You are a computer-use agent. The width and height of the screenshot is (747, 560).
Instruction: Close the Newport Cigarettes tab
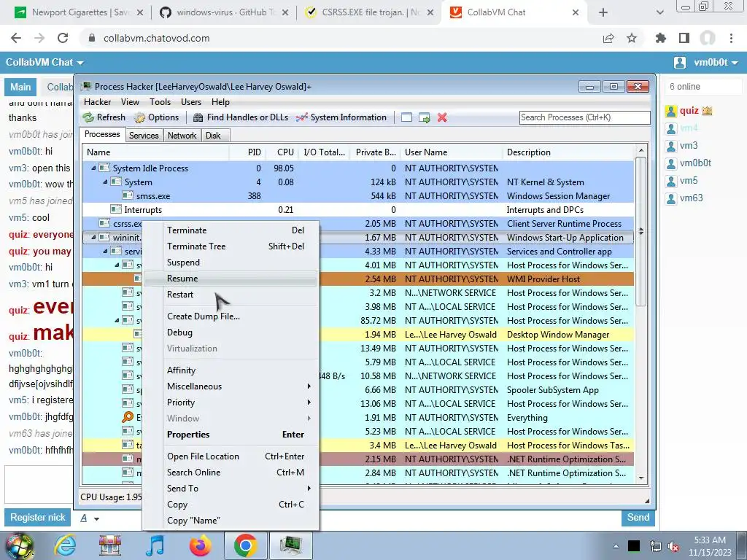pos(139,12)
